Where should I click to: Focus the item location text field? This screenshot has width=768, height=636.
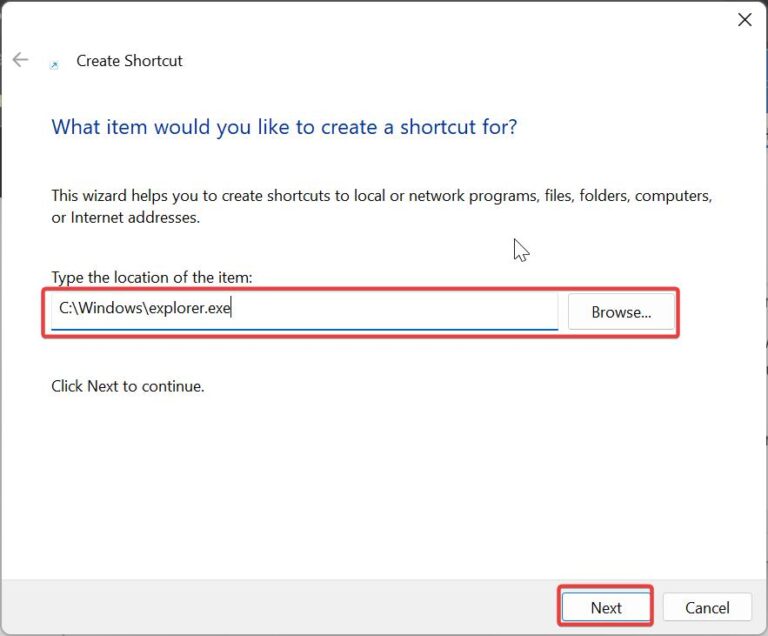tap(304, 311)
